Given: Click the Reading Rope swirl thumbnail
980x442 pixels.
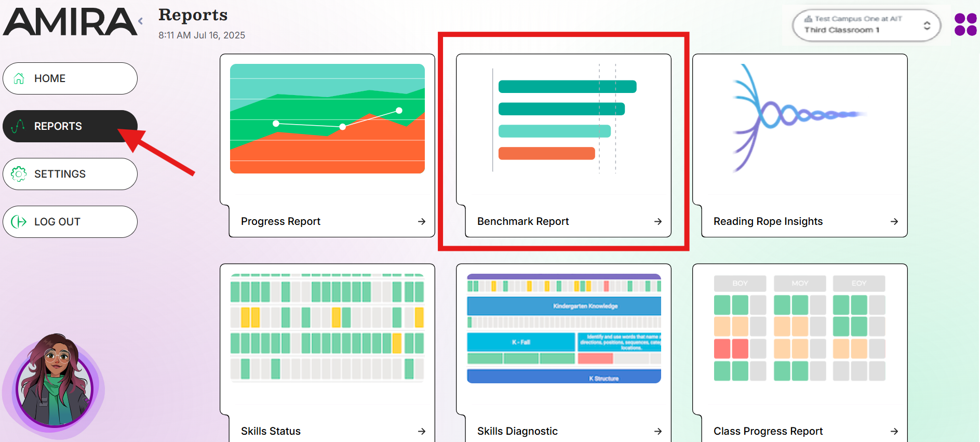Looking at the screenshot, I should pyautogui.click(x=799, y=118).
